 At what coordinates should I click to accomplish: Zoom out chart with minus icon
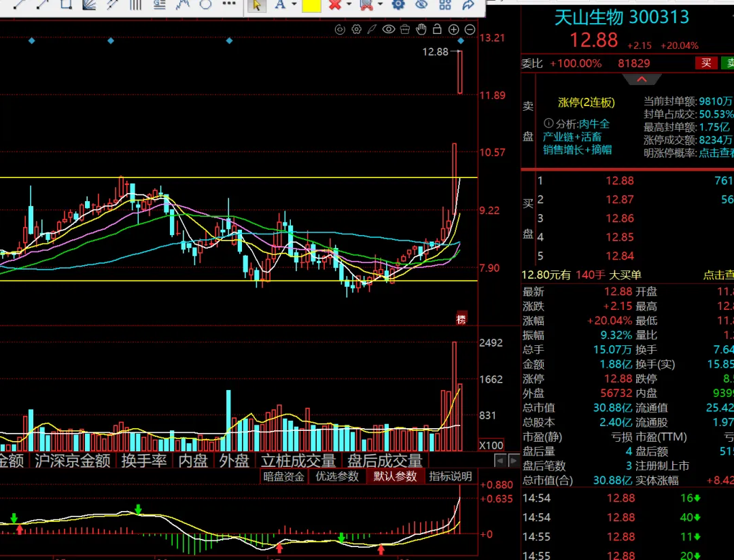(x=470, y=29)
